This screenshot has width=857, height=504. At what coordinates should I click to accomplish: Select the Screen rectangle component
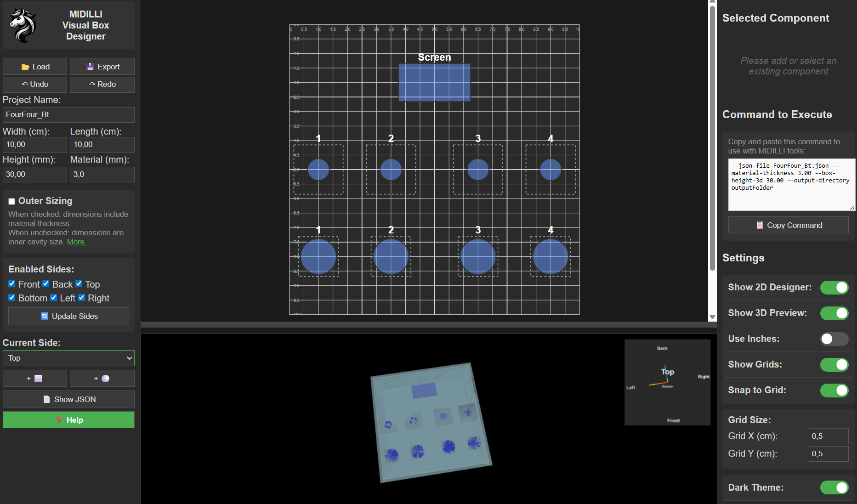434,83
